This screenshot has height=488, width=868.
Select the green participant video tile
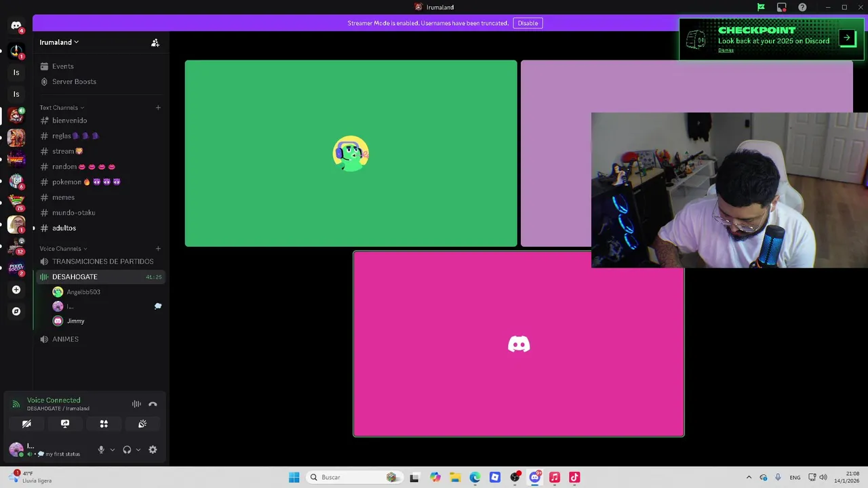[x=351, y=153]
